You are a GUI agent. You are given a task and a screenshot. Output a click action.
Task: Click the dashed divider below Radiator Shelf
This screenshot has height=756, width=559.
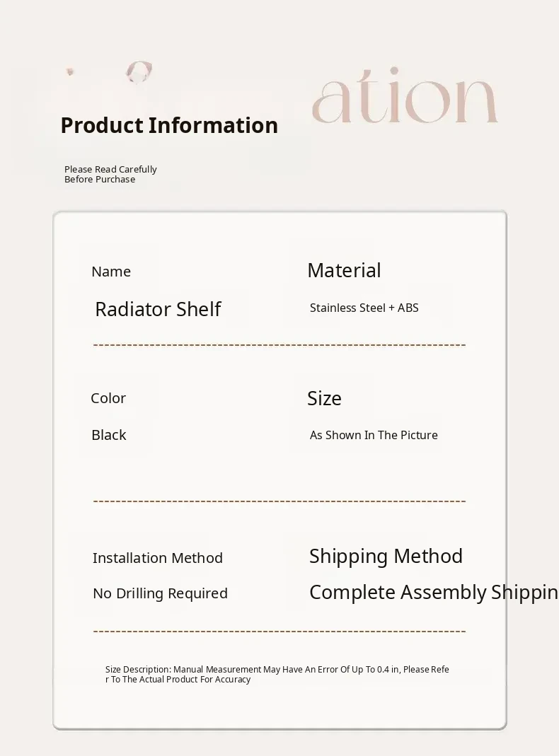[279, 345]
